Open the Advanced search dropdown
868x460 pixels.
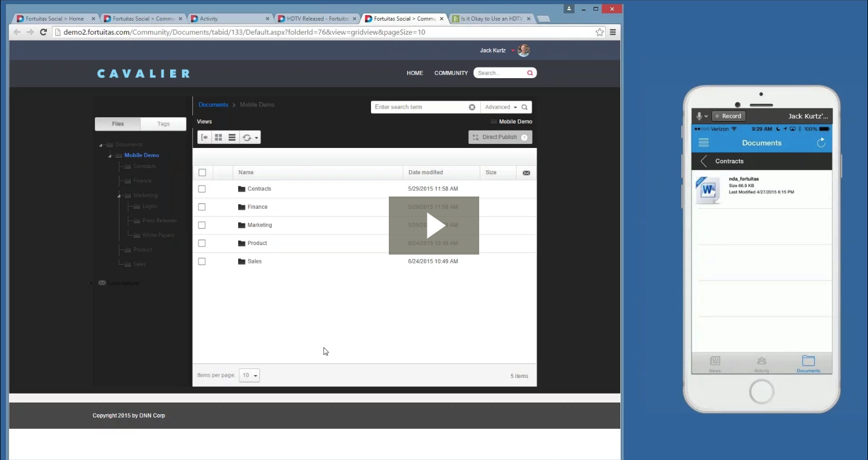(500, 107)
